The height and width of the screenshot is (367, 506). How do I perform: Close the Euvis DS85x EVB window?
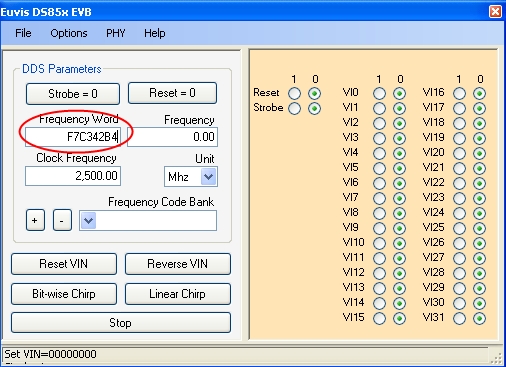pos(495,12)
